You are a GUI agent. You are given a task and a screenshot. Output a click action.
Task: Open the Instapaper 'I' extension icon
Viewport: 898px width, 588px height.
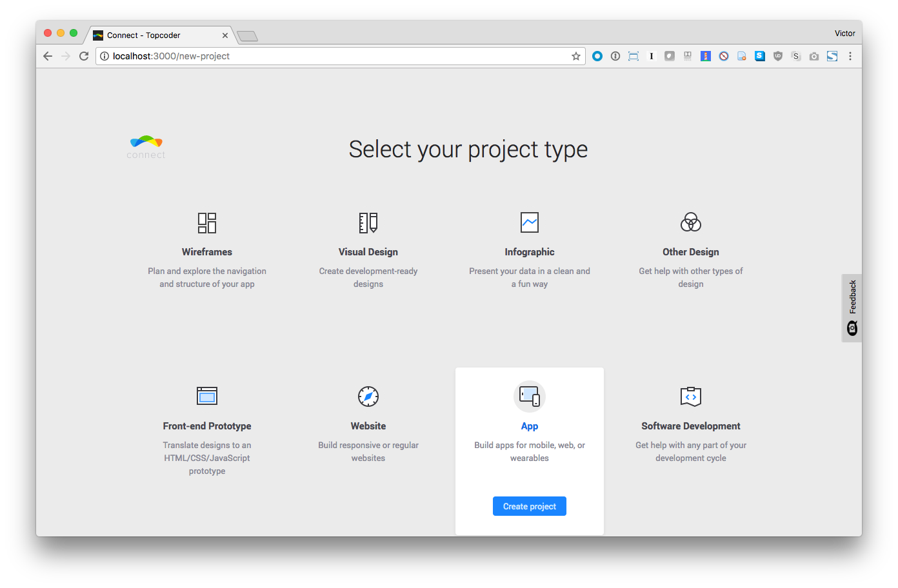(x=652, y=56)
